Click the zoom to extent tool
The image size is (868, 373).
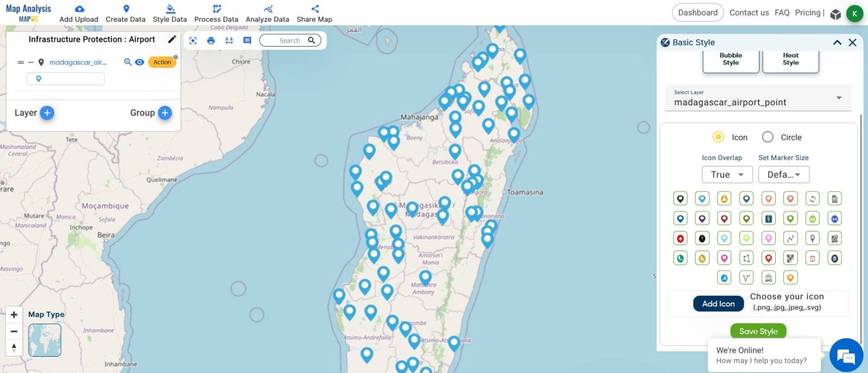point(193,41)
